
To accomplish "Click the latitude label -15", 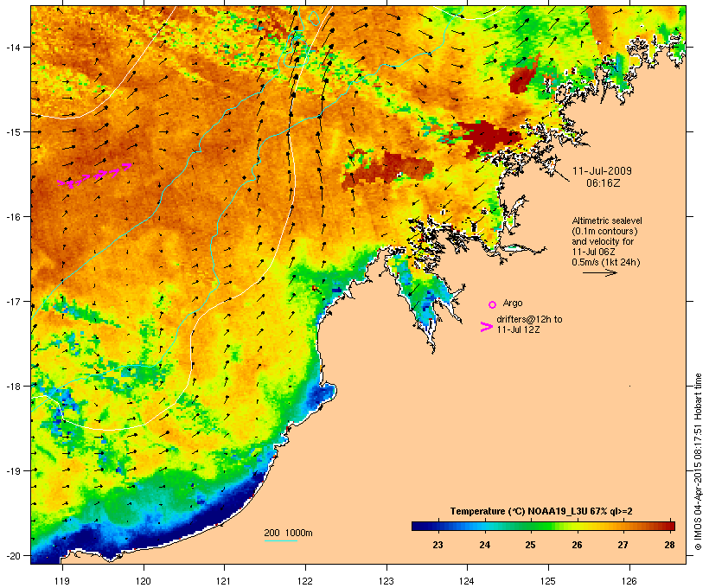I will point(12,132).
